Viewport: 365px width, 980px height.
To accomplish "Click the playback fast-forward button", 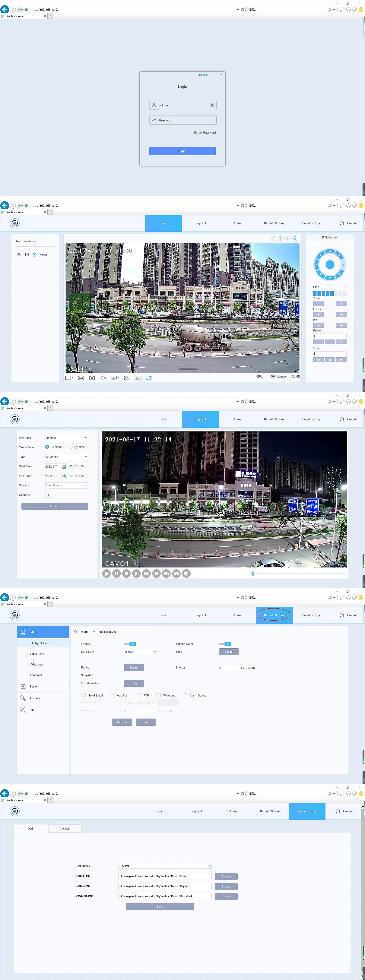I will (146, 573).
